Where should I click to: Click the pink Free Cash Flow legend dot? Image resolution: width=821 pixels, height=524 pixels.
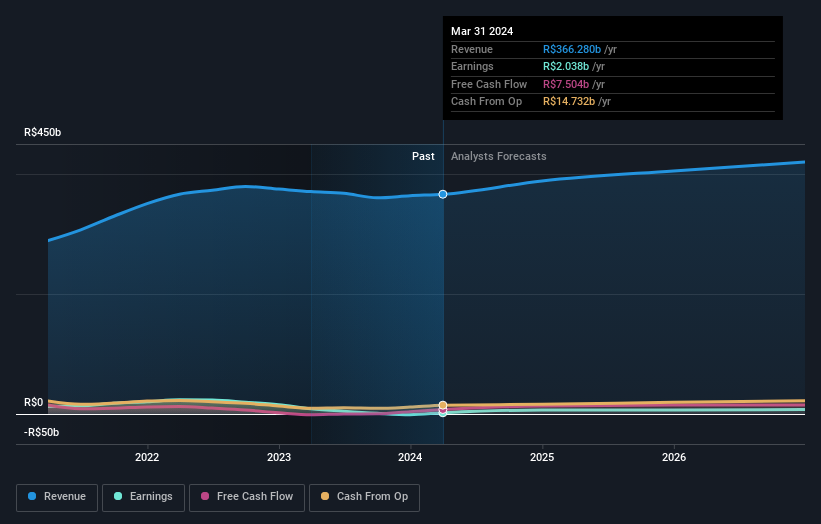(x=205, y=496)
